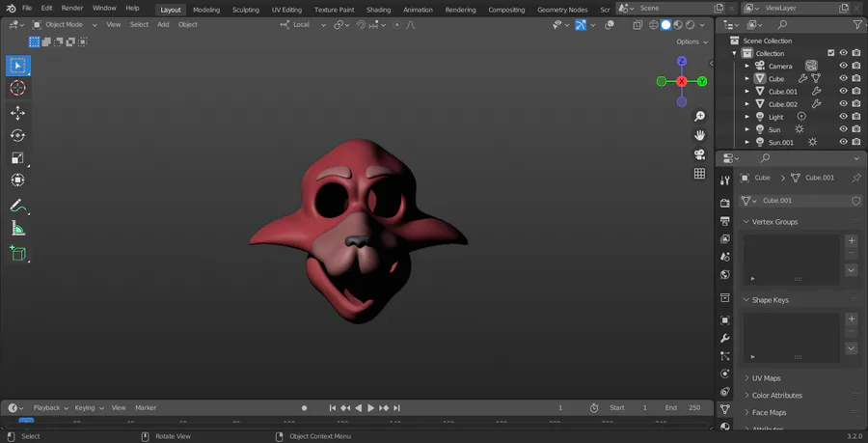The height and width of the screenshot is (443, 868).
Task: Hide the Camera object in viewport
Action: [843, 66]
